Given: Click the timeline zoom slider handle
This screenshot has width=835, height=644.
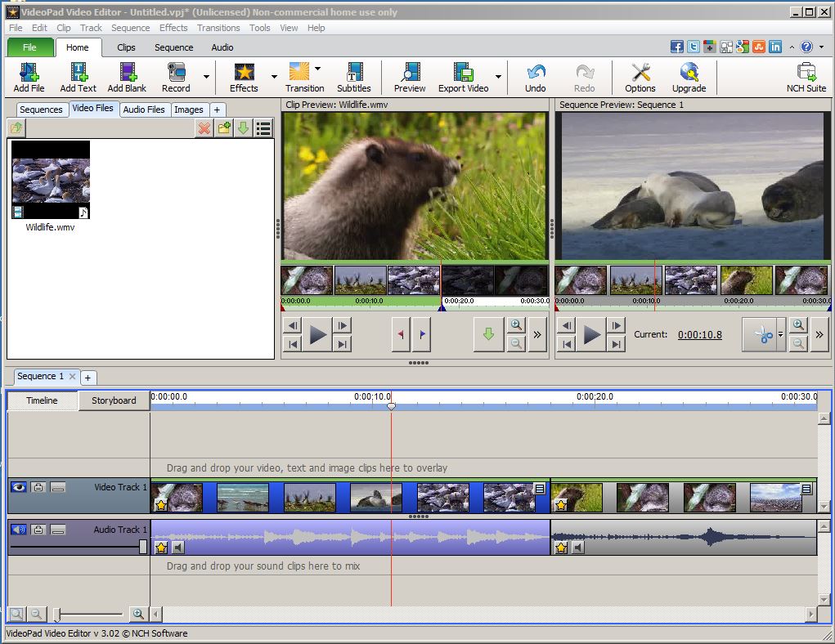Looking at the screenshot, I should [57, 615].
